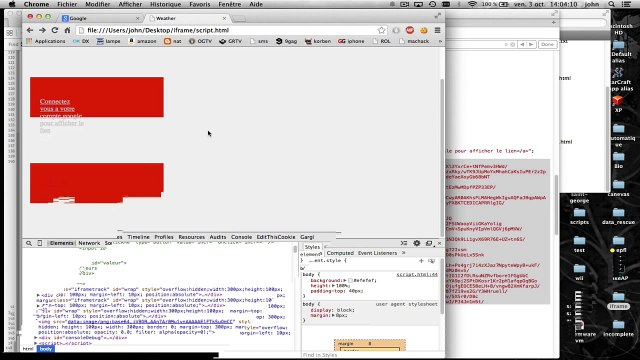Add a new style rule plus icon
640x360 pixels.
[421, 261]
